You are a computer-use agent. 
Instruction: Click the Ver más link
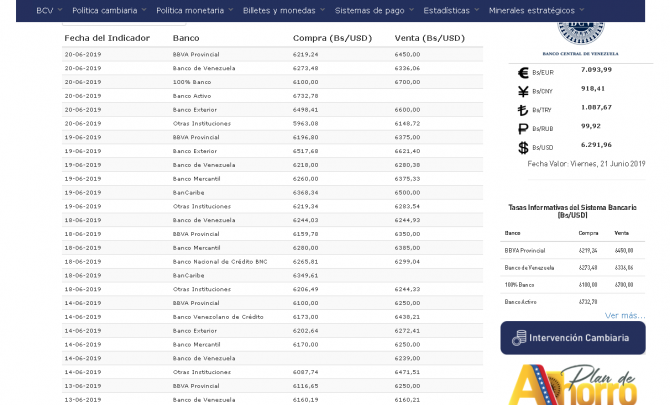click(624, 315)
